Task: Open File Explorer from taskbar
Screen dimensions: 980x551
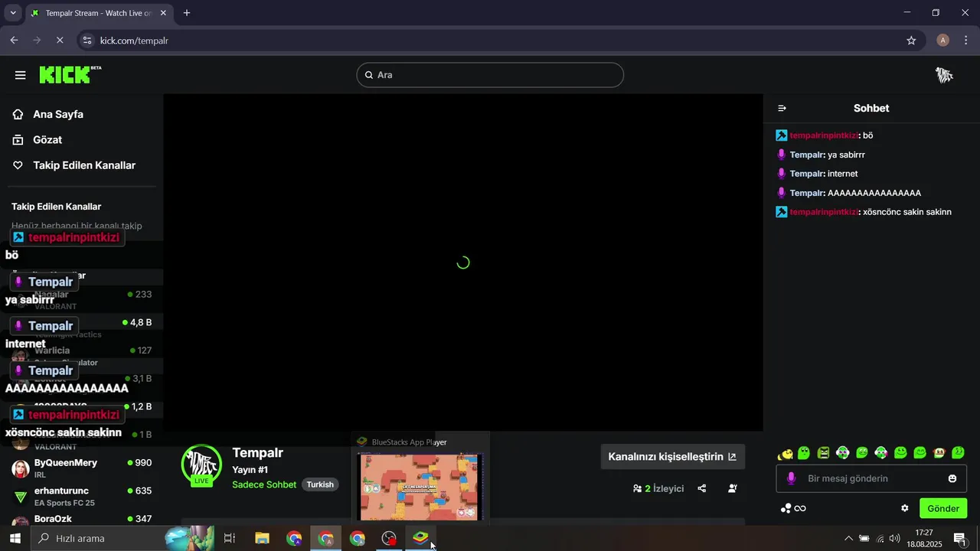Action: click(x=262, y=539)
